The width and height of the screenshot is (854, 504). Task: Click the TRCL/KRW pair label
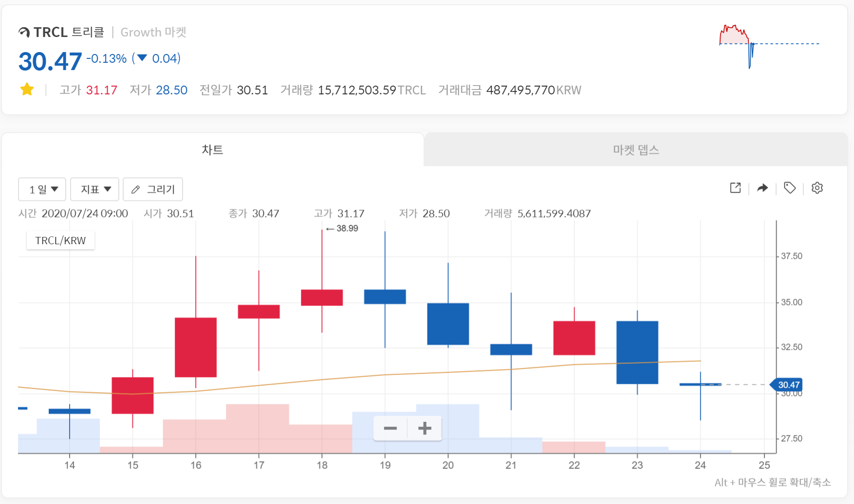pos(60,240)
